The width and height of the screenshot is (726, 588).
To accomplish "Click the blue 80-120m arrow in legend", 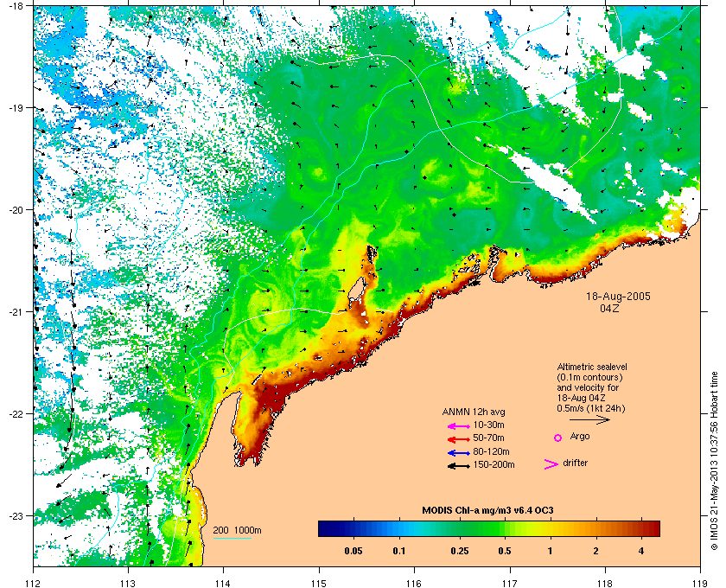I will 459,453.
